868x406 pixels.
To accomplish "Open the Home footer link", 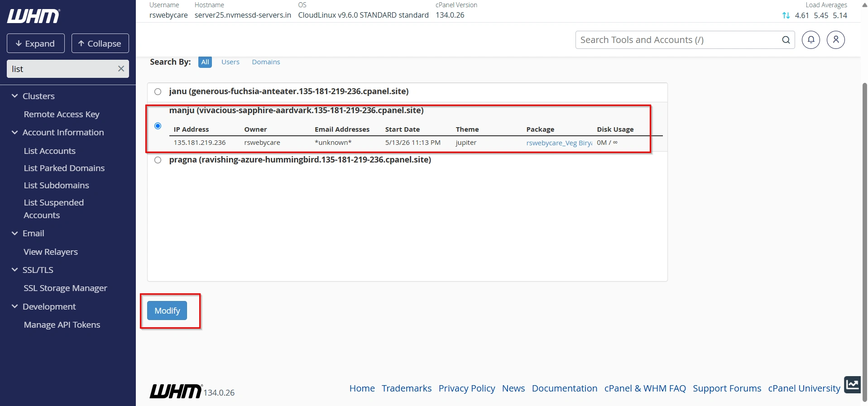I will point(362,388).
